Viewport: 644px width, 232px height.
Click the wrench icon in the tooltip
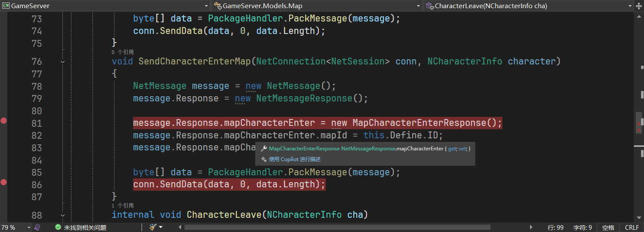pyautogui.click(x=264, y=149)
